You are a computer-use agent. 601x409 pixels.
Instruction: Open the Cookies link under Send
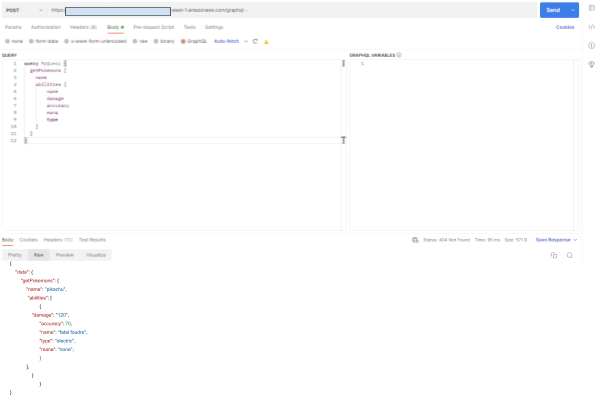565,26
